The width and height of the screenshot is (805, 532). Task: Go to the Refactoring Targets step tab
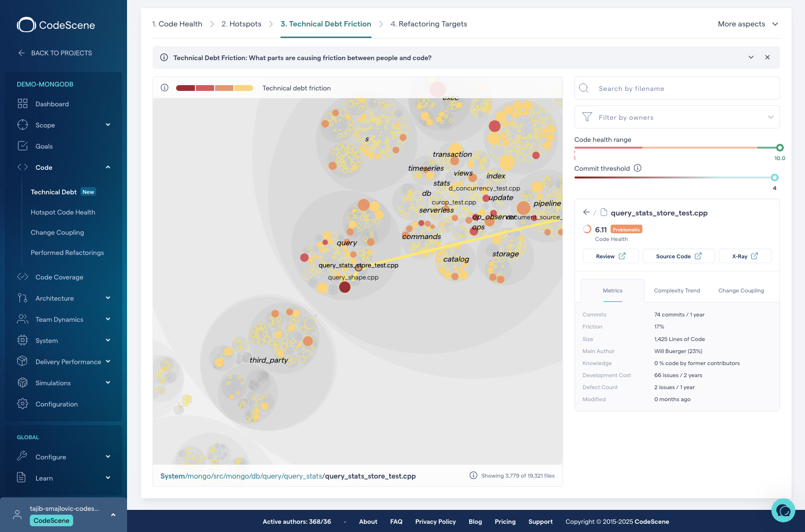click(429, 24)
